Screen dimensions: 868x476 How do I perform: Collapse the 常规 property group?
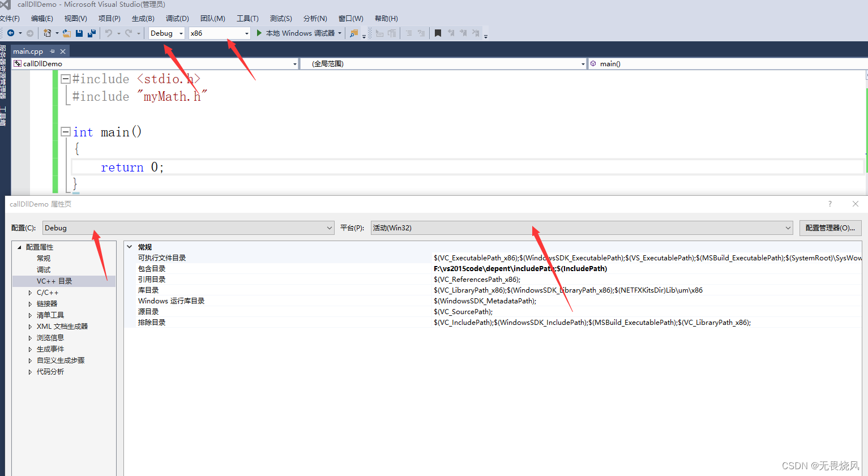click(130, 247)
